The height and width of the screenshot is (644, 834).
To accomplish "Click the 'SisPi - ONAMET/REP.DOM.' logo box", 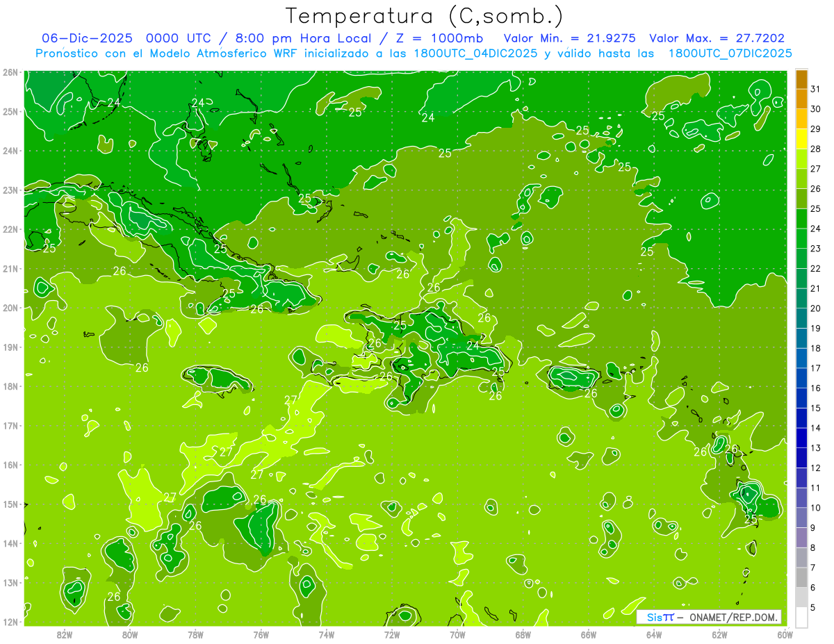I will click(708, 617).
